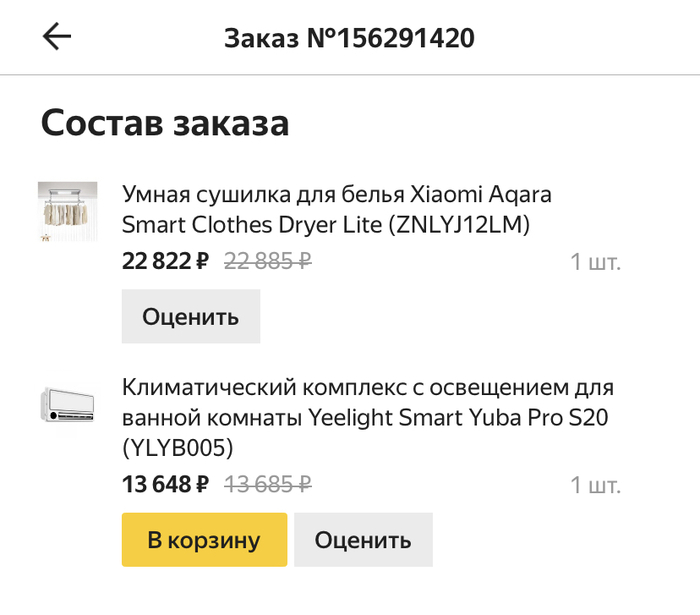The width and height of the screenshot is (700, 615).
Task: Tap the clothes dryer's 1 шт. quantity
Action: [x=595, y=263]
